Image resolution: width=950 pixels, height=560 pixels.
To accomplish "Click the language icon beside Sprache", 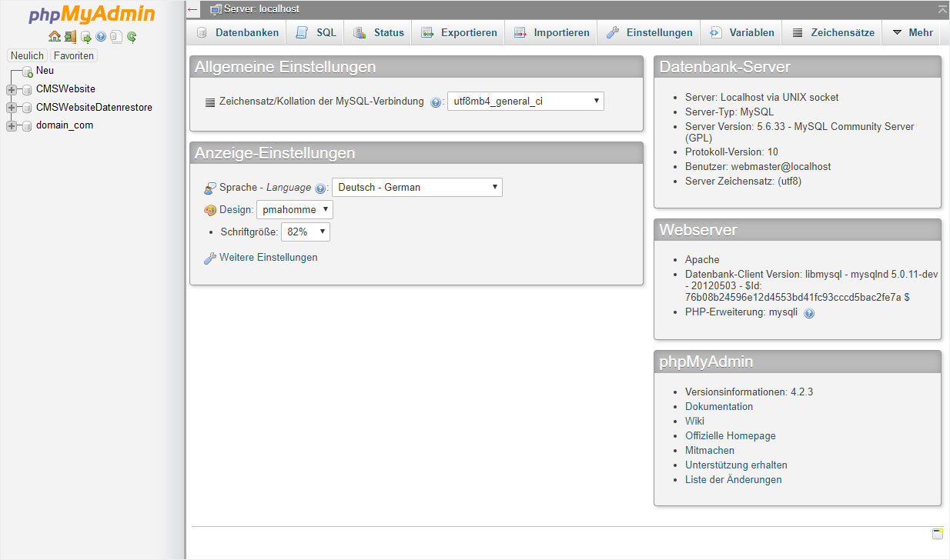I will click(x=210, y=188).
